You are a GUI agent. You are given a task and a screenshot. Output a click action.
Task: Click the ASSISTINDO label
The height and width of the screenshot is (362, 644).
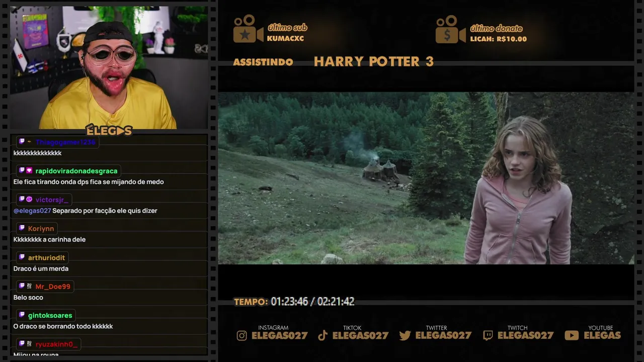point(263,62)
